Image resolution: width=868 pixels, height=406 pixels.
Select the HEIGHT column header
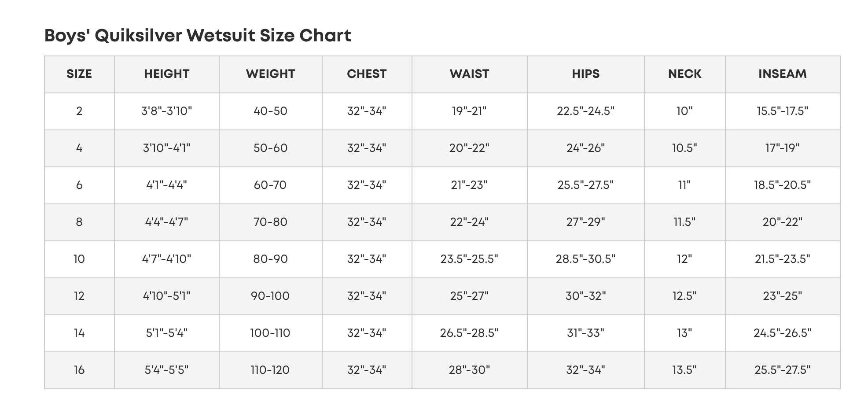167,74
